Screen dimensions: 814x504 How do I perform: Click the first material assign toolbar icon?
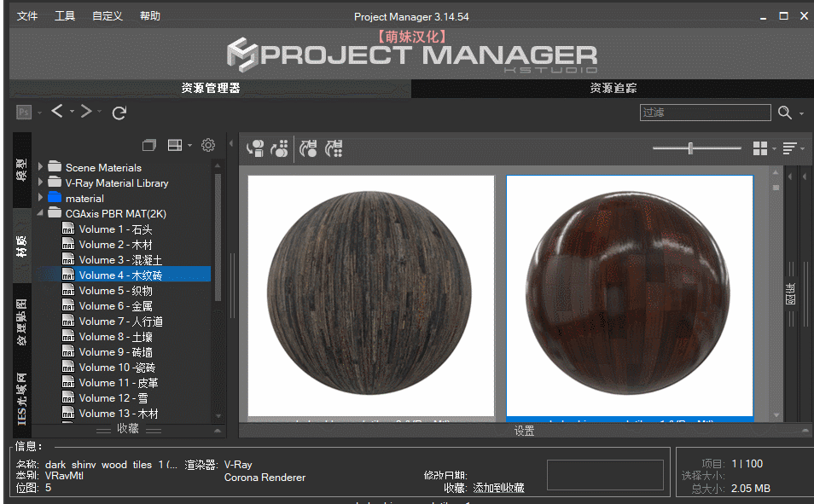point(255,149)
